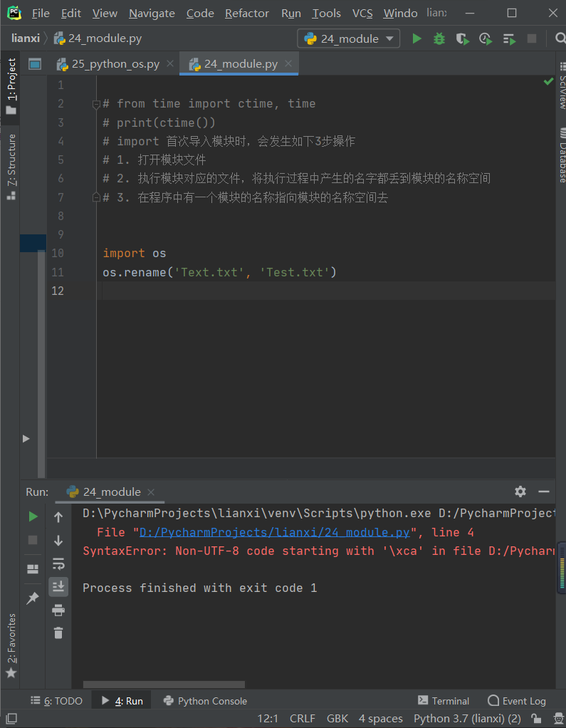Image resolution: width=566 pixels, height=728 pixels.
Task: Run 24_module with Coverage shield icon
Action: 460,40
